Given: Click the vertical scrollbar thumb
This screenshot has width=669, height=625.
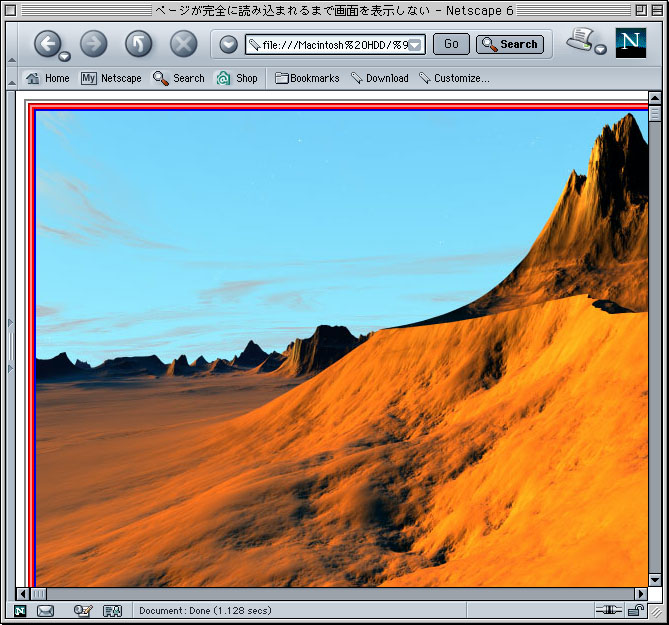Looking at the screenshot, I should [x=655, y=113].
